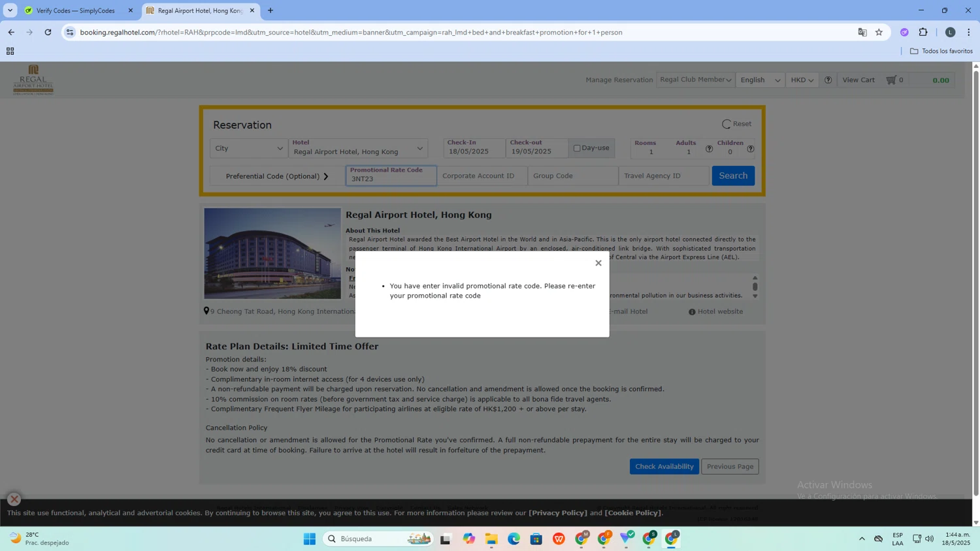
Task: Open the Check-out date field
Action: click(537, 148)
